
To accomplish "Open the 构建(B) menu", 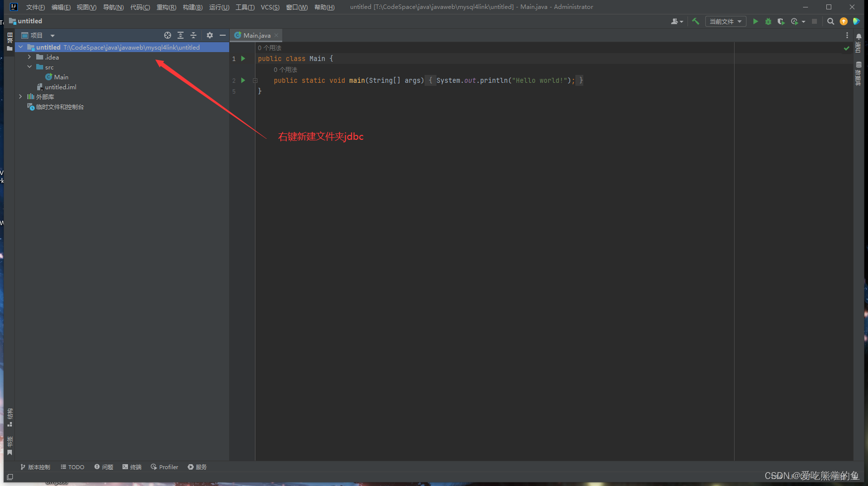I will pos(192,7).
